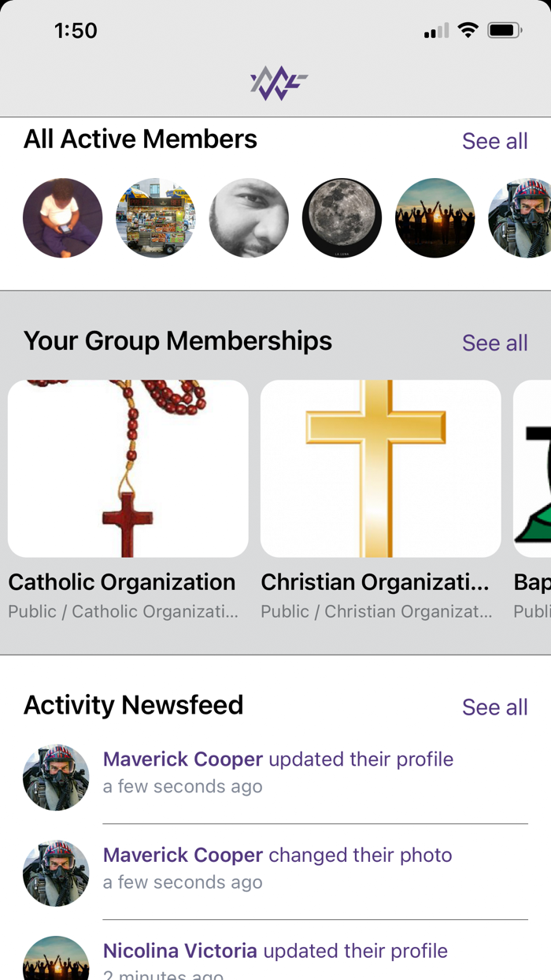Open the first active member's avatar

(63, 217)
